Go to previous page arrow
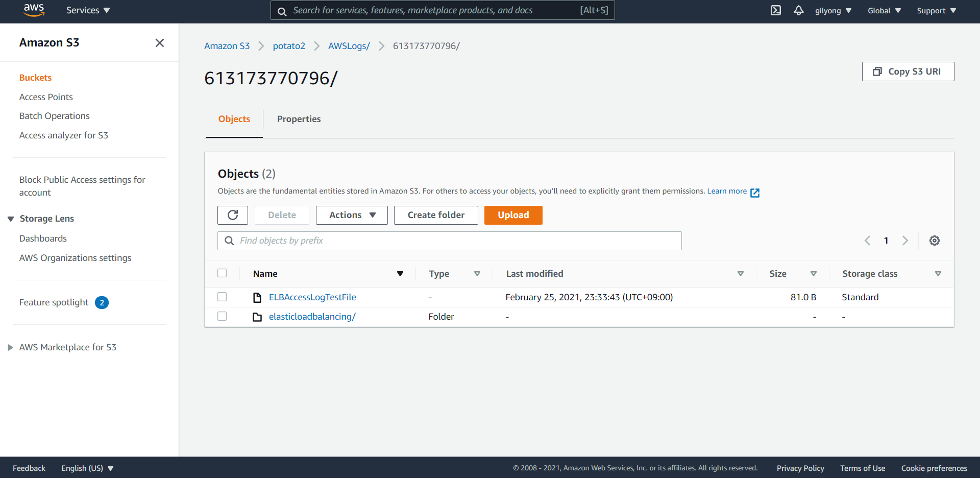The image size is (980, 478). point(867,241)
